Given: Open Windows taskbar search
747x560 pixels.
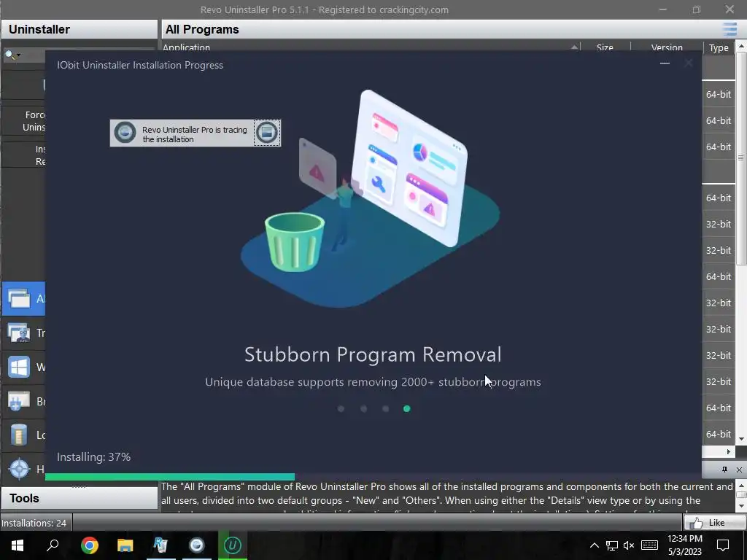Looking at the screenshot, I should click(x=53, y=545).
